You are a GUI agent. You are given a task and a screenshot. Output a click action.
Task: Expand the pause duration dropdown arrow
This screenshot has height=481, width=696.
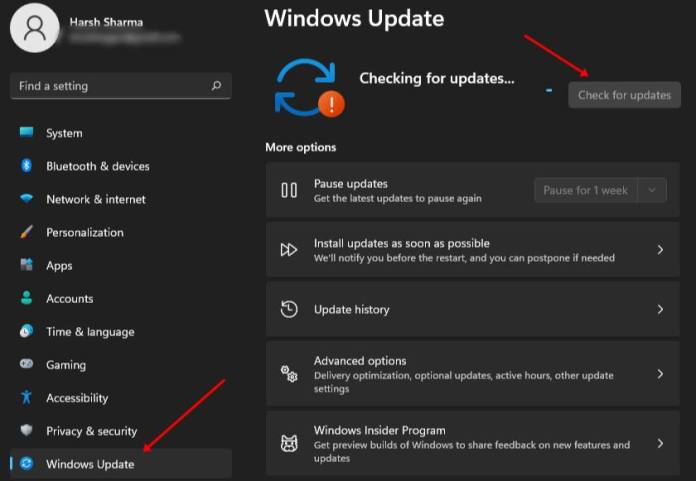pos(652,190)
